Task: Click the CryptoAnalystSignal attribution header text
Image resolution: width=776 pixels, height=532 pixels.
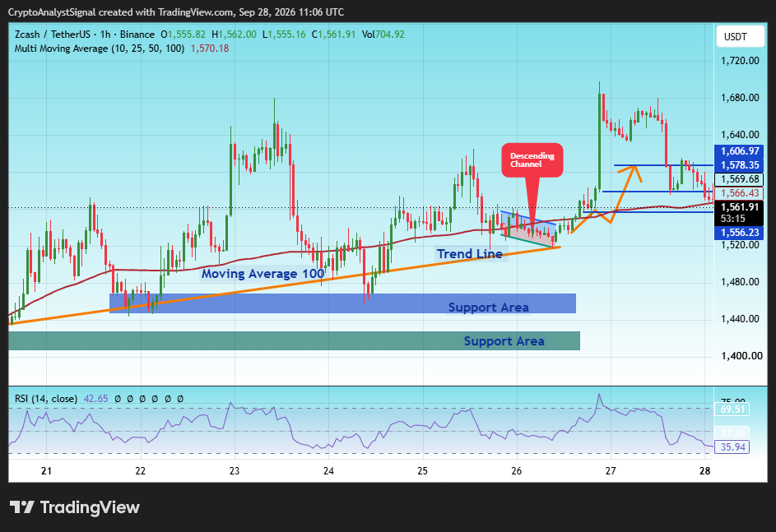Action: click(x=175, y=12)
